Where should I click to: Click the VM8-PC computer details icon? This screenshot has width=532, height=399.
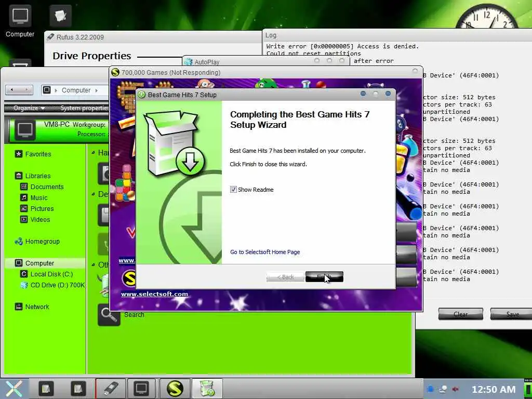pos(25,129)
